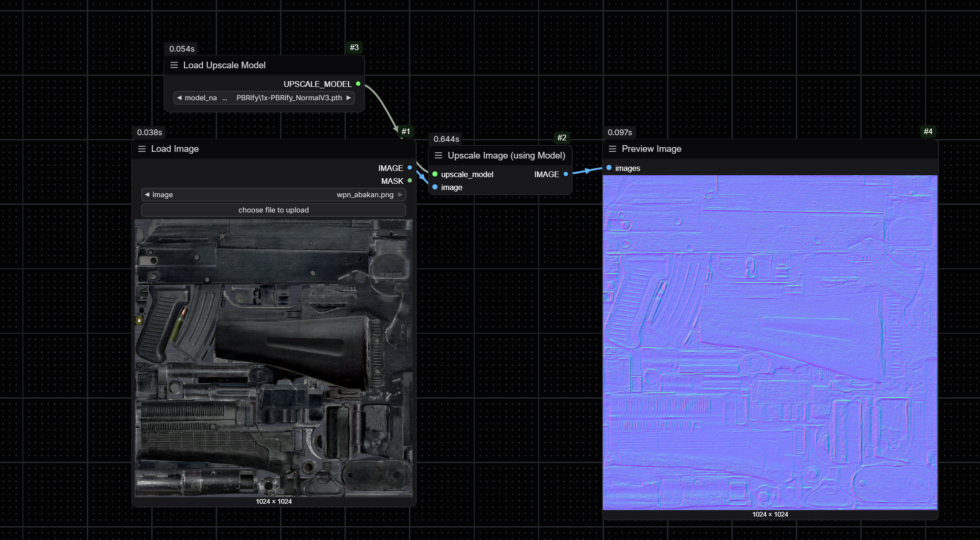The image size is (980, 540).
Task: Click the Load Image IMAGE output socket
Action: point(410,168)
